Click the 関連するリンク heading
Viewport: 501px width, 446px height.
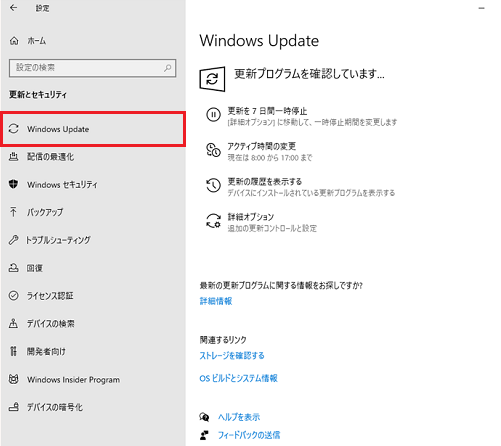[223, 340]
